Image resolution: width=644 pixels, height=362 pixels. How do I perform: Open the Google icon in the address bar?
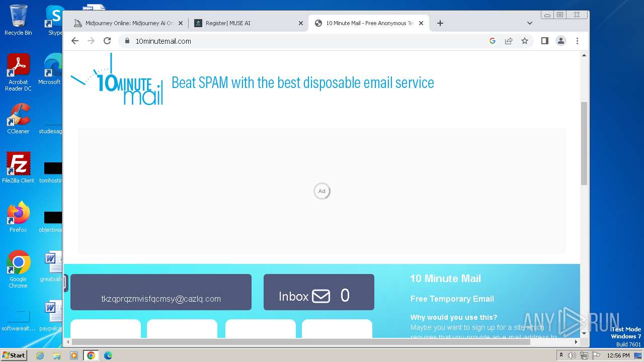coord(493,41)
